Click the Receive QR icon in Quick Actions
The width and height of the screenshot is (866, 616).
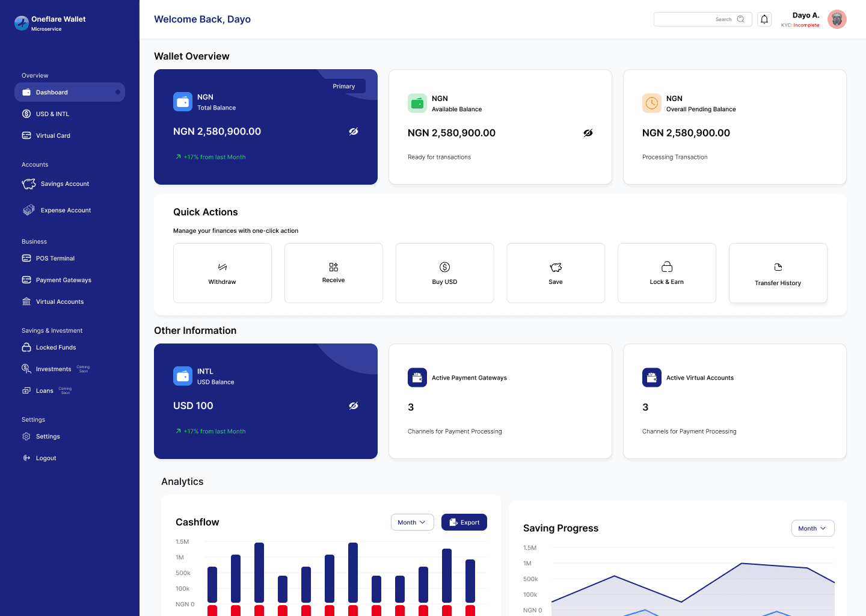334,267
